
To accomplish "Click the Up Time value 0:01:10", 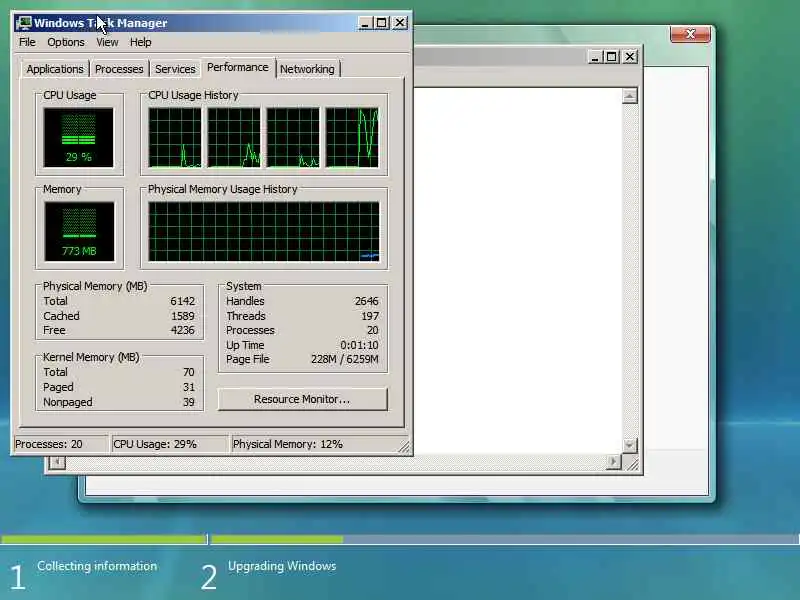I will pyautogui.click(x=359, y=345).
